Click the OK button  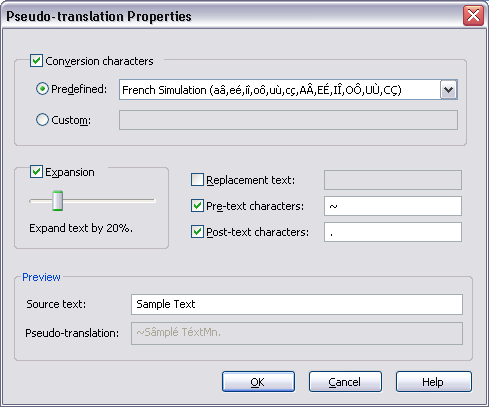[258, 382]
